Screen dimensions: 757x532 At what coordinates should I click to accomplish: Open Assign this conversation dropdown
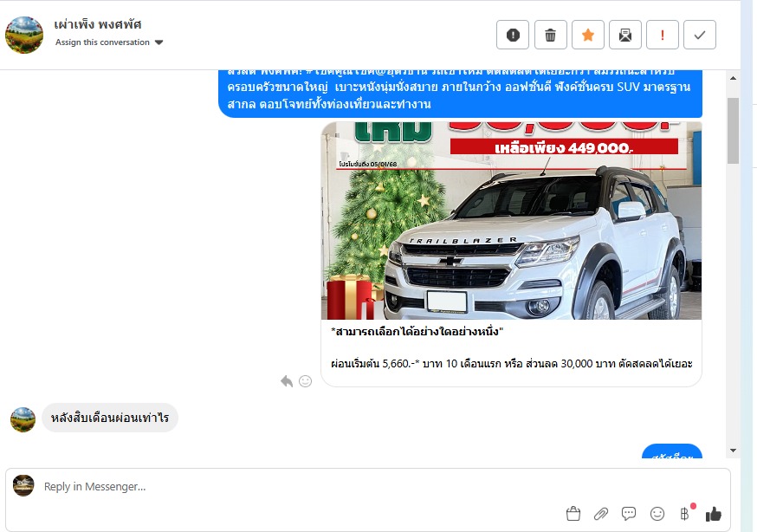coord(109,42)
